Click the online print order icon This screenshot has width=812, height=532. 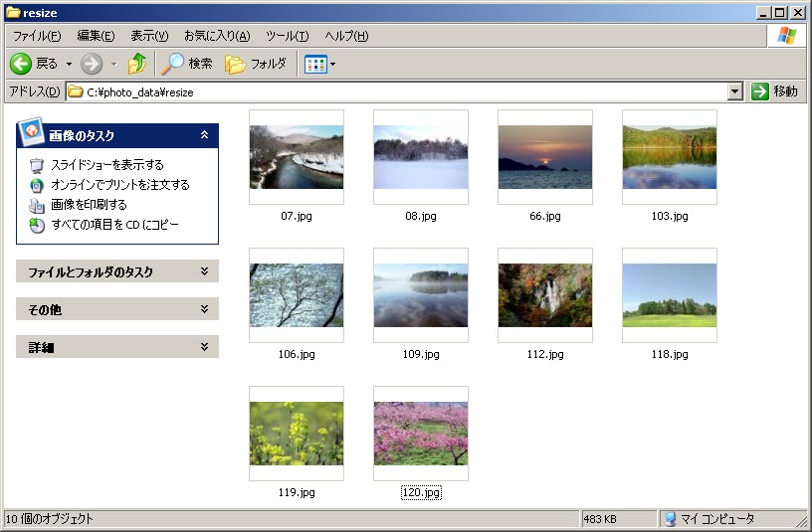(x=36, y=185)
